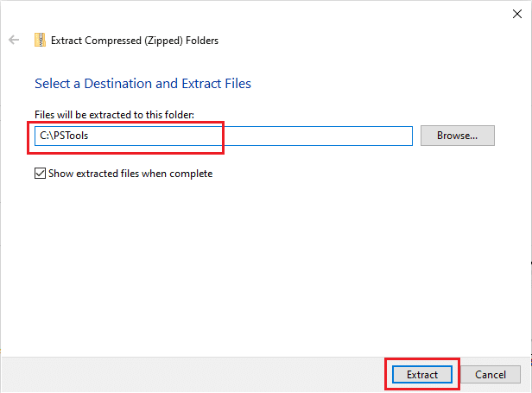The image size is (532, 393).
Task: Click the 'Show extracted files when complete' label
Action: (130, 174)
